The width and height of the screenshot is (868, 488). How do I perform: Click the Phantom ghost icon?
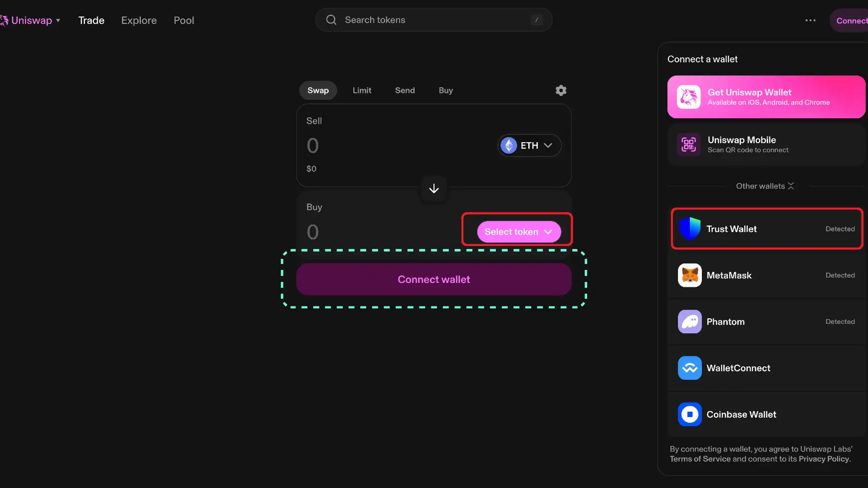690,322
